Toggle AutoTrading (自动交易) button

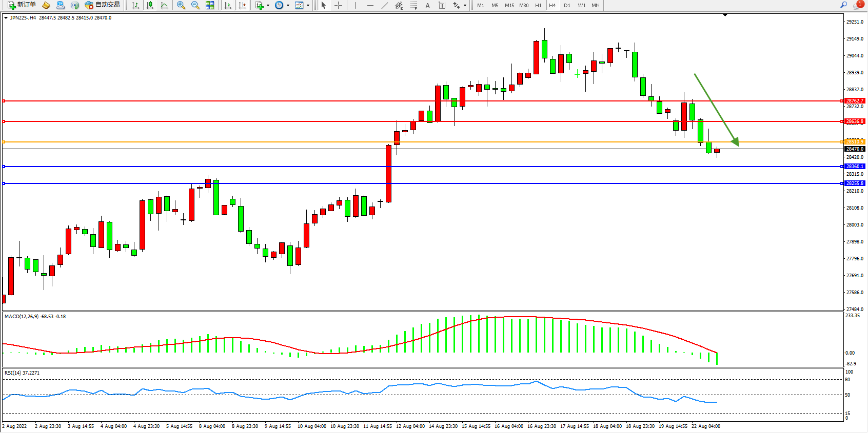(102, 5)
